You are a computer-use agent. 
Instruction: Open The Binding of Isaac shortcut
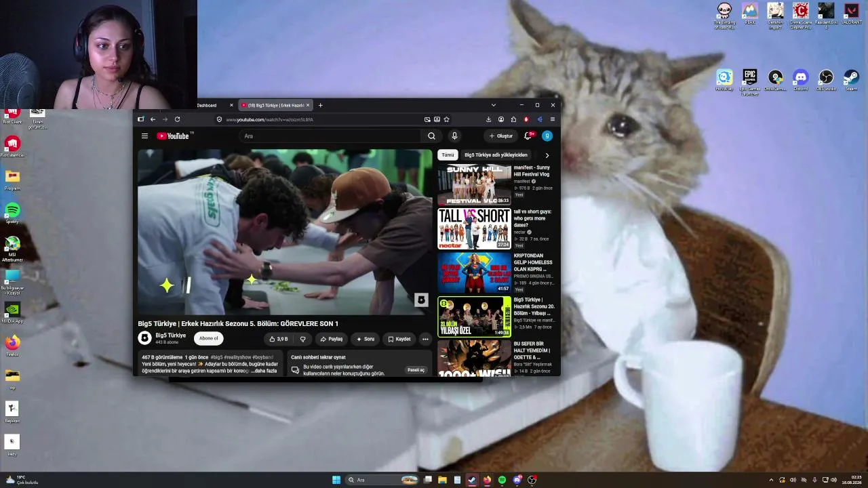(724, 16)
